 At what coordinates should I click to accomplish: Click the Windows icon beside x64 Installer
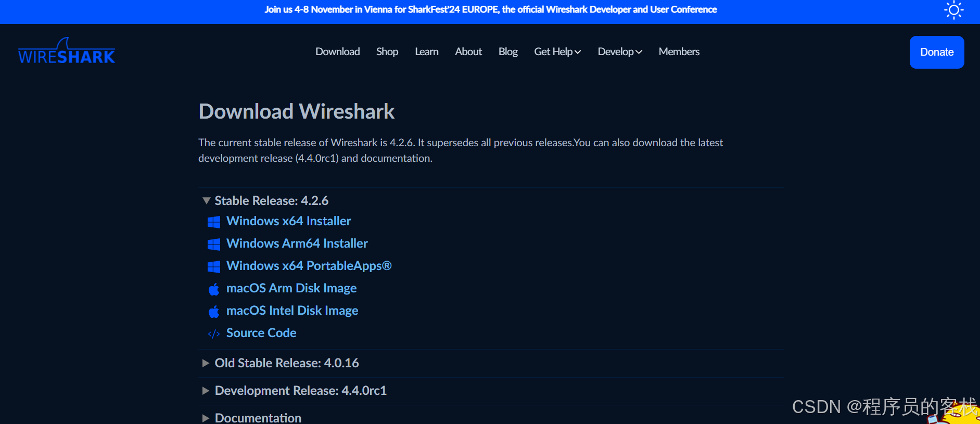(x=214, y=222)
